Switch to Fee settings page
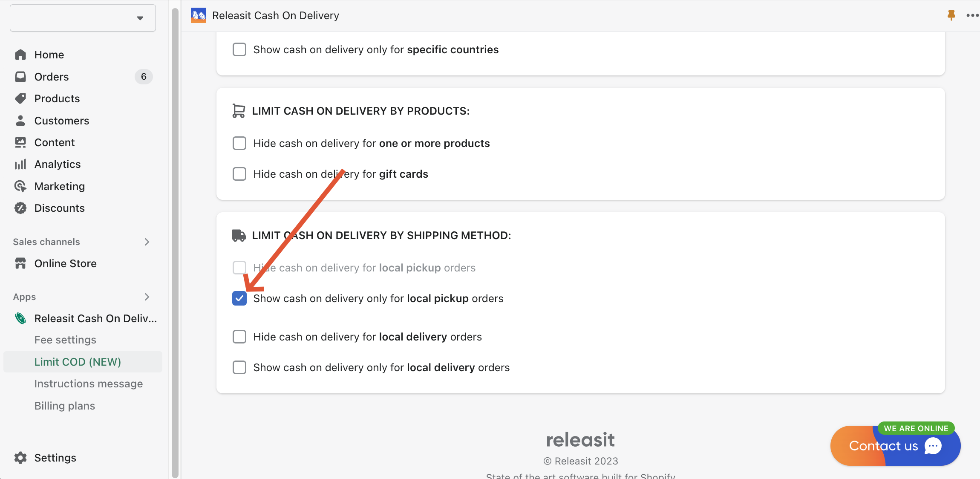This screenshot has height=479, width=980. [x=65, y=340]
